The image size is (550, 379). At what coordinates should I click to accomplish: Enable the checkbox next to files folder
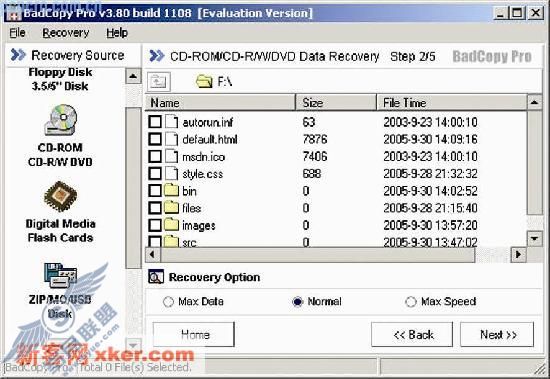[155, 208]
